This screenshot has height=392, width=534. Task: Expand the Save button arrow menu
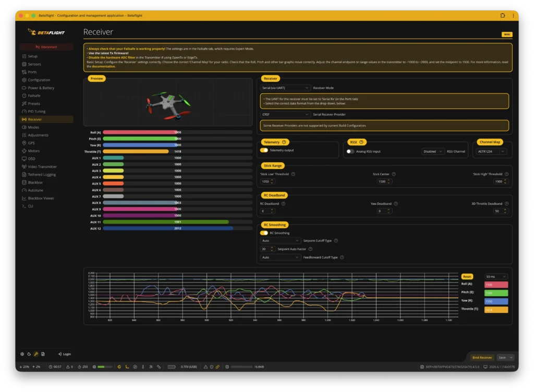pos(511,358)
